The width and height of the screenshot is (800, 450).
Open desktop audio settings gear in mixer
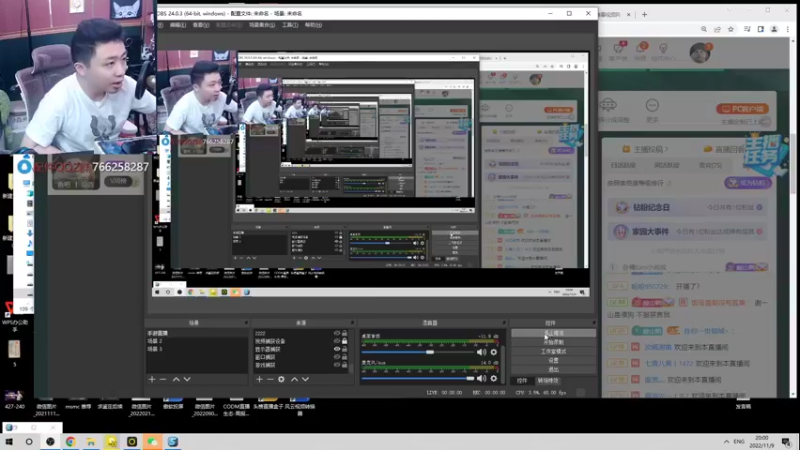pyautogui.click(x=493, y=352)
